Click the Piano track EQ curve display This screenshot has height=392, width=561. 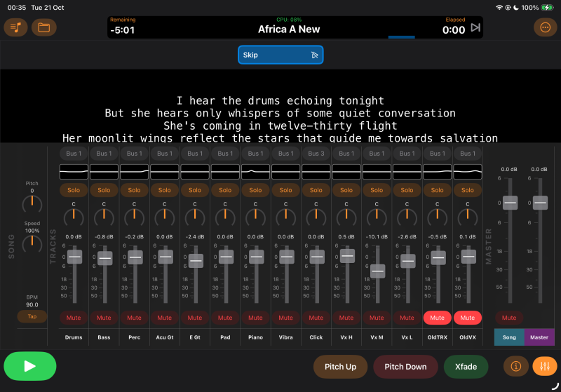pos(255,171)
